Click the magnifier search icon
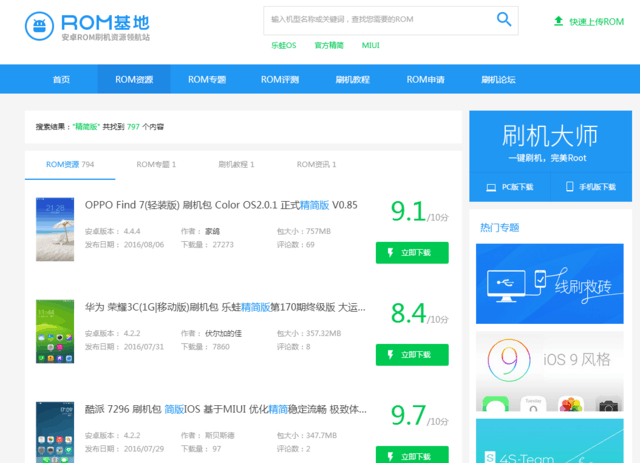This screenshot has width=640, height=463. point(504,19)
